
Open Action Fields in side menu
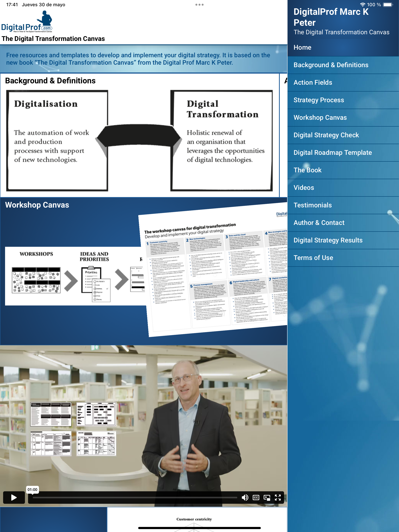(343, 83)
